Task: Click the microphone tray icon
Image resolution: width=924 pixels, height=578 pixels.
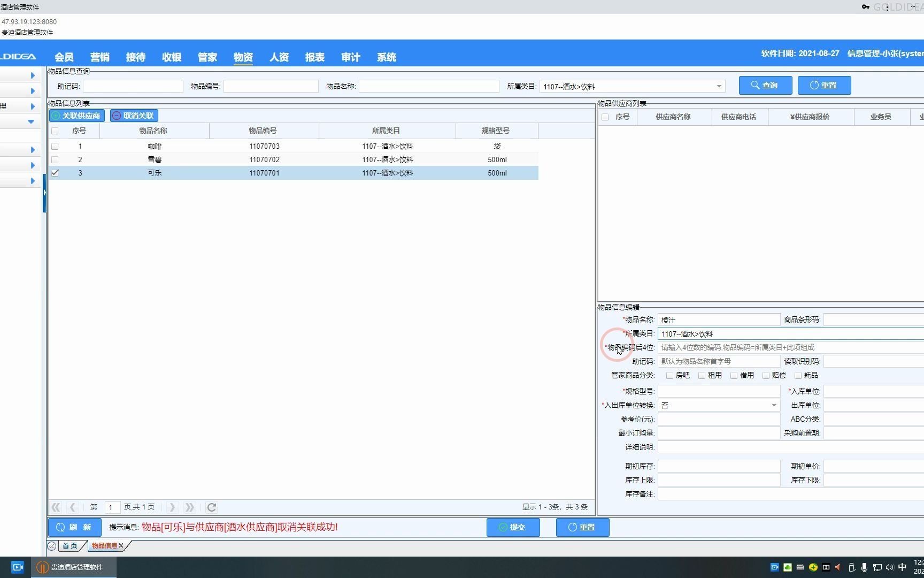Action: 864,567
